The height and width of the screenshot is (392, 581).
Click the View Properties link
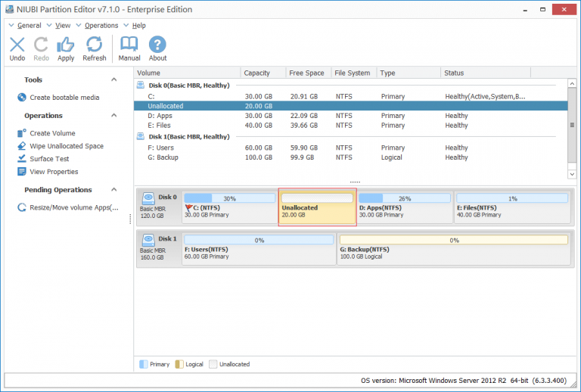pos(54,172)
